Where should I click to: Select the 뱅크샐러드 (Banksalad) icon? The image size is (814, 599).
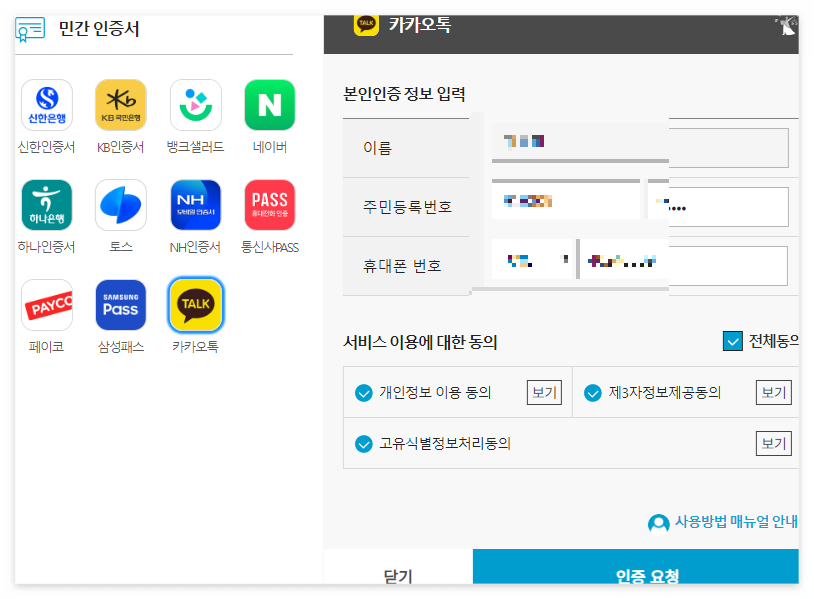(196, 105)
